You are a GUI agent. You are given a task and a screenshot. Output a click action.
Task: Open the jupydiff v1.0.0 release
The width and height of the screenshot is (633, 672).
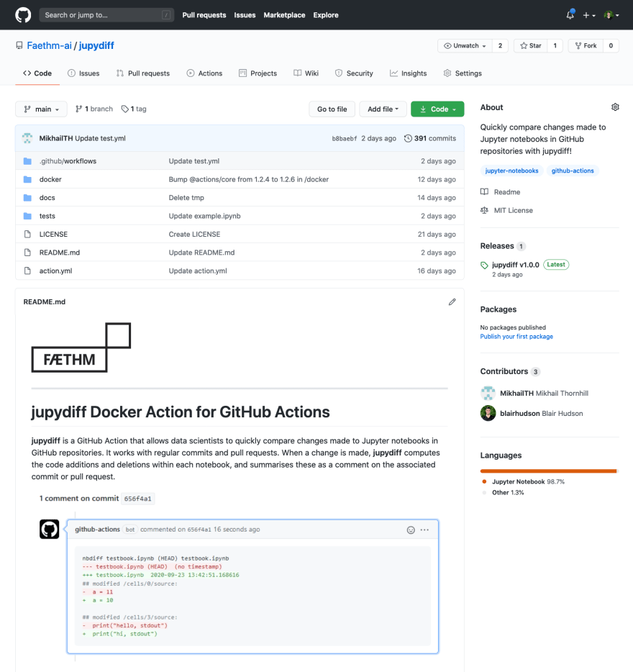coord(516,265)
